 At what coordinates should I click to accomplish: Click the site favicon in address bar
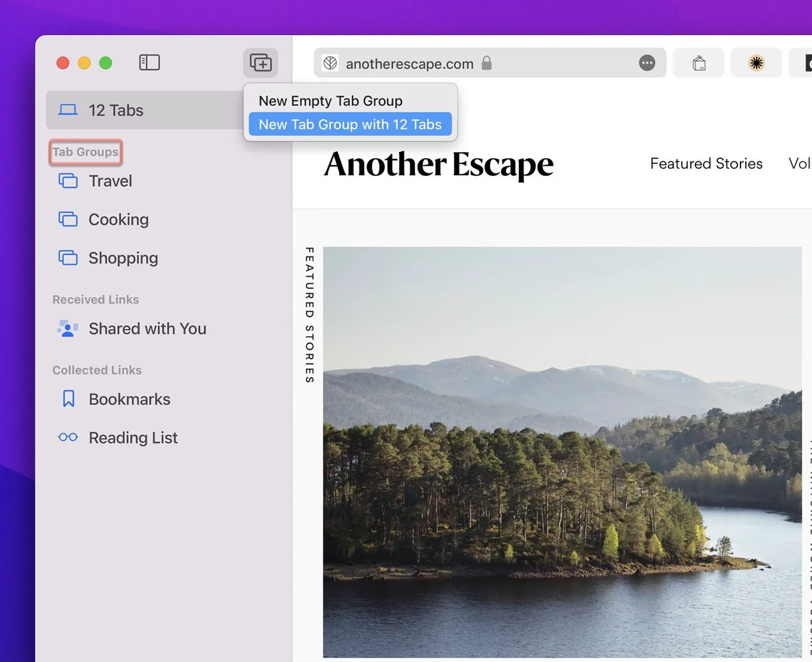pos(330,63)
